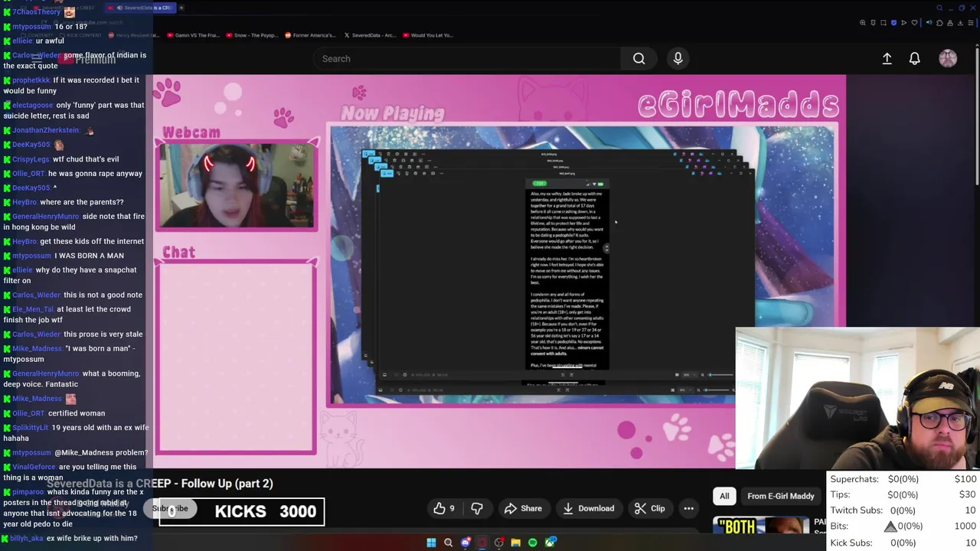980x551 pixels.
Task: Click chat username 'prophetkkk'
Action: click(31, 80)
